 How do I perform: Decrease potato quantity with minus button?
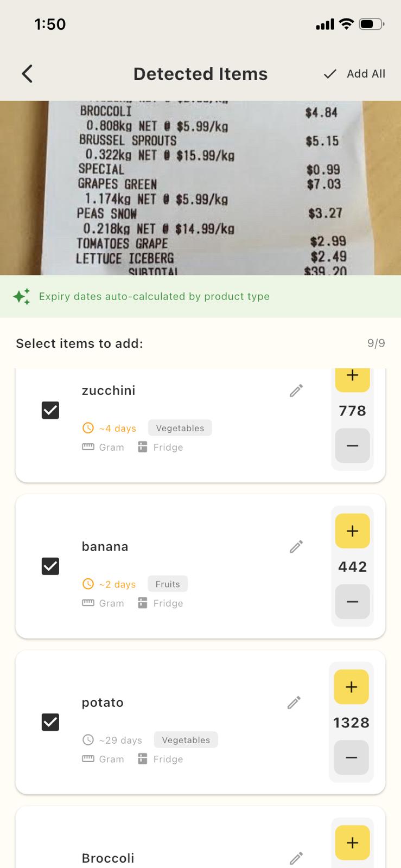[x=351, y=757]
